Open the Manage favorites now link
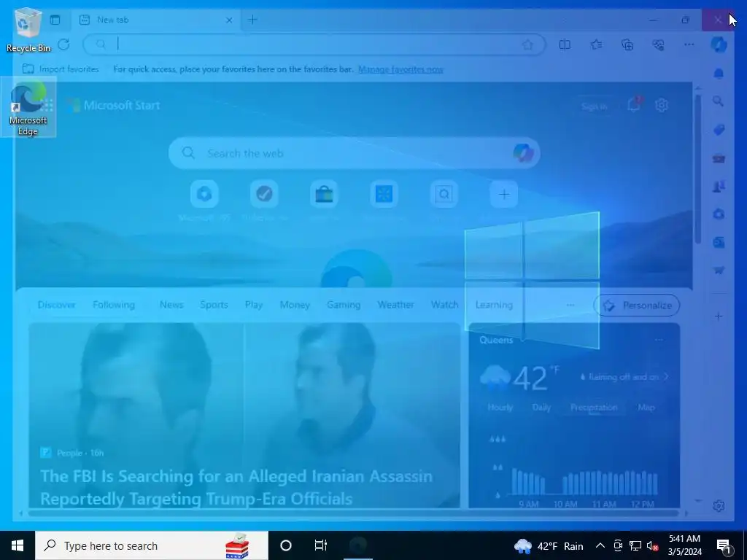The height and width of the screenshot is (560, 747). pos(400,69)
